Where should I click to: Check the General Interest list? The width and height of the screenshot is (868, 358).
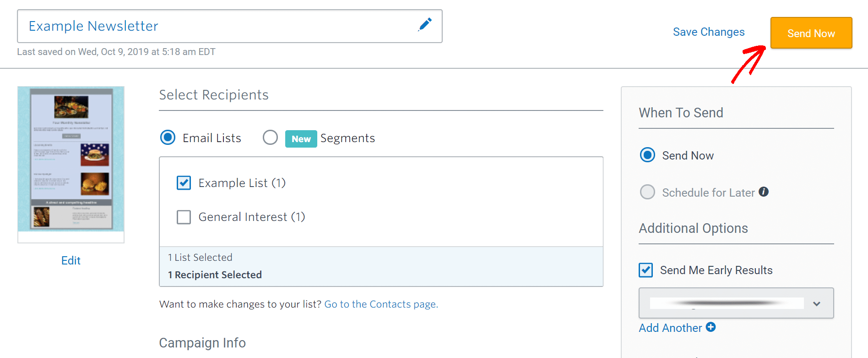pos(184,217)
